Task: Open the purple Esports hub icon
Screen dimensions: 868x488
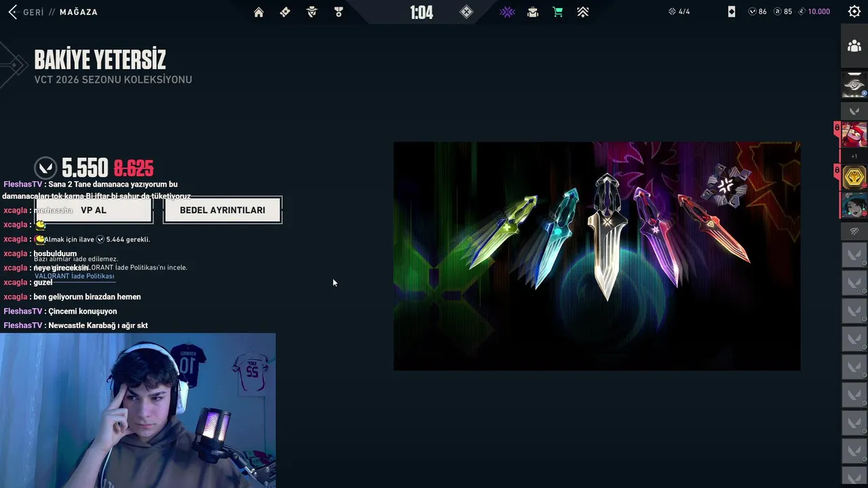Action: 507,12
